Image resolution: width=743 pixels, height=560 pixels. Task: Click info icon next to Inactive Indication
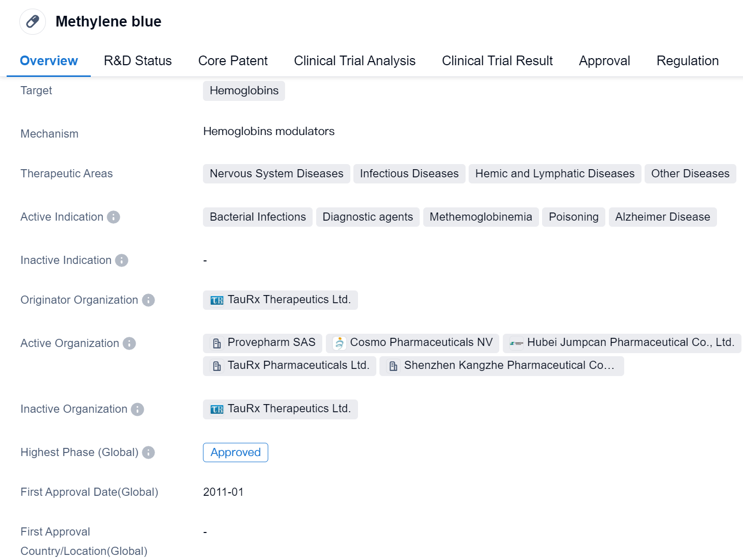[x=121, y=260]
